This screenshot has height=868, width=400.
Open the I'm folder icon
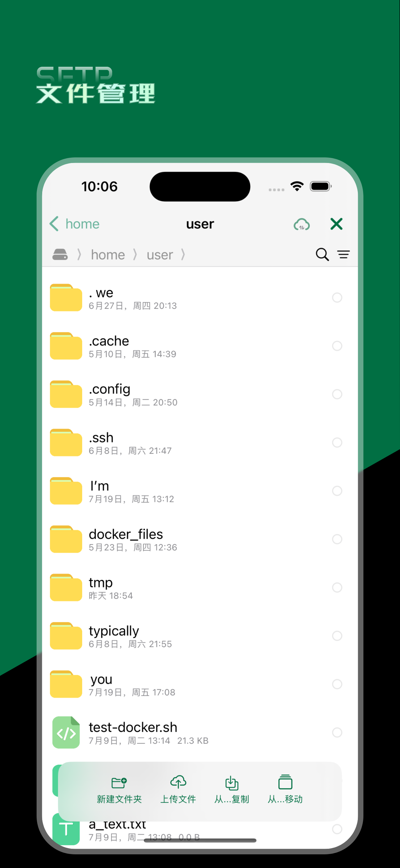pos(66,491)
